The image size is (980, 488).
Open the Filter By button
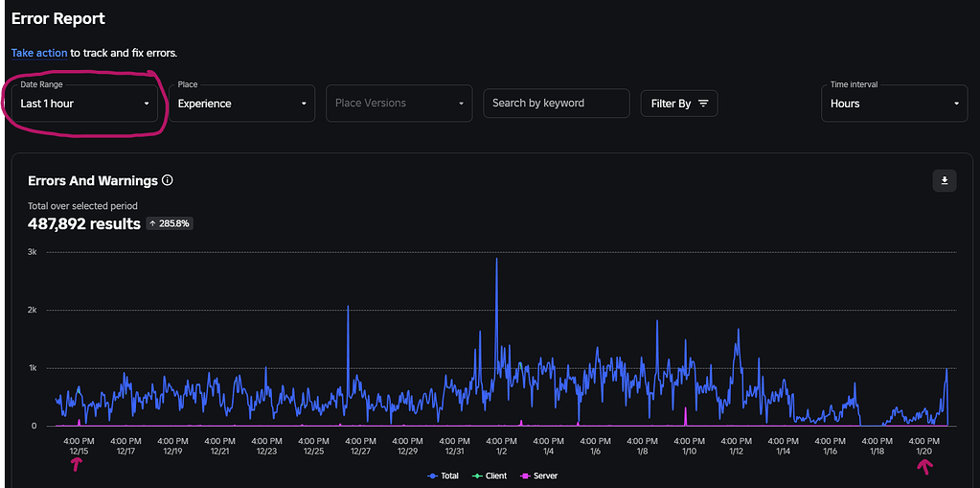[679, 104]
